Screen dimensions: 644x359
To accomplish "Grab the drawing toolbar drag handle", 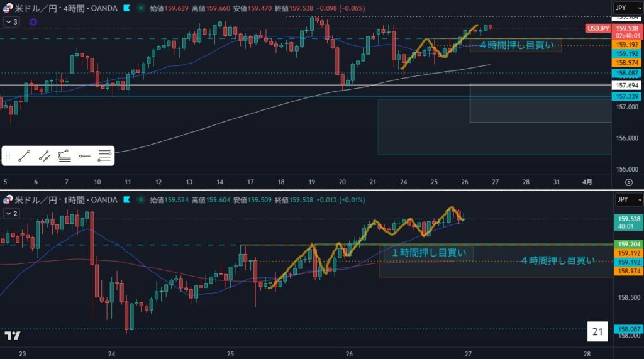I will coord(8,155).
